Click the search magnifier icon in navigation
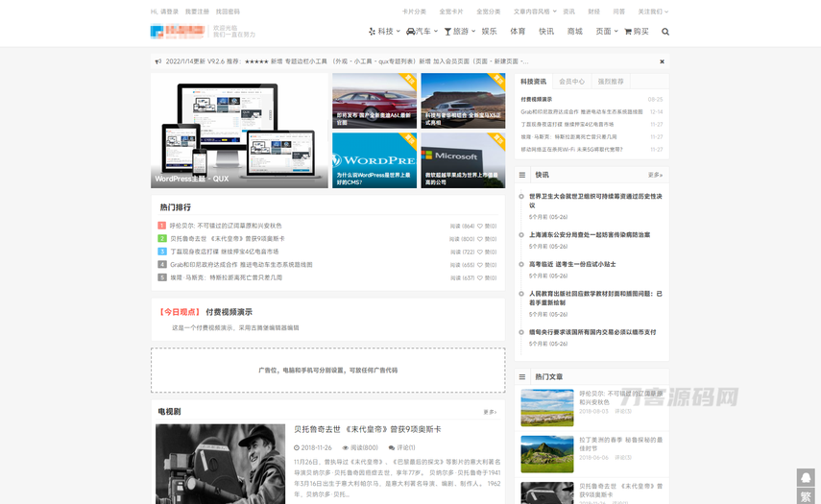The image size is (821, 504). 665,32
